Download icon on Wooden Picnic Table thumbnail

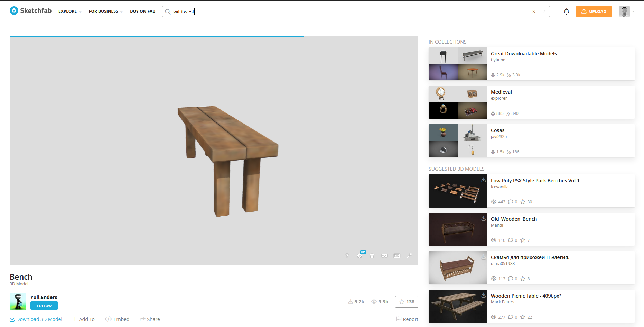click(484, 295)
